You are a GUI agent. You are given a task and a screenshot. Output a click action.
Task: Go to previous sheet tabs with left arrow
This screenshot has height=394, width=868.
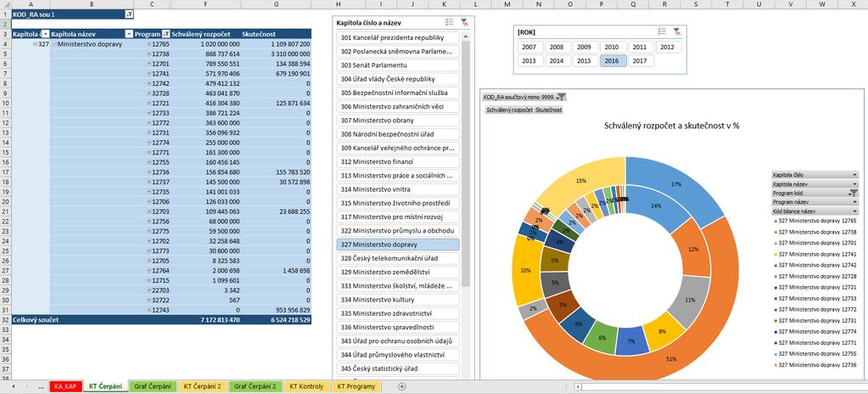(14, 386)
